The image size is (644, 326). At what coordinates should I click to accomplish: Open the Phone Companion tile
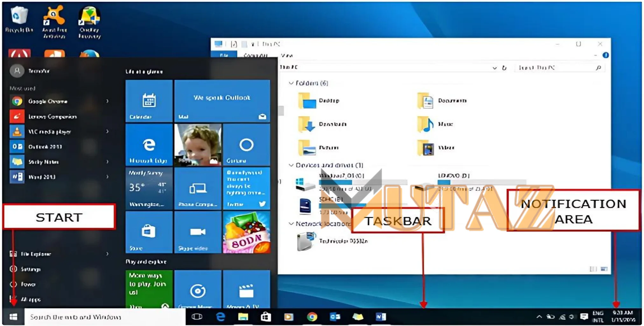pos(198,188)
